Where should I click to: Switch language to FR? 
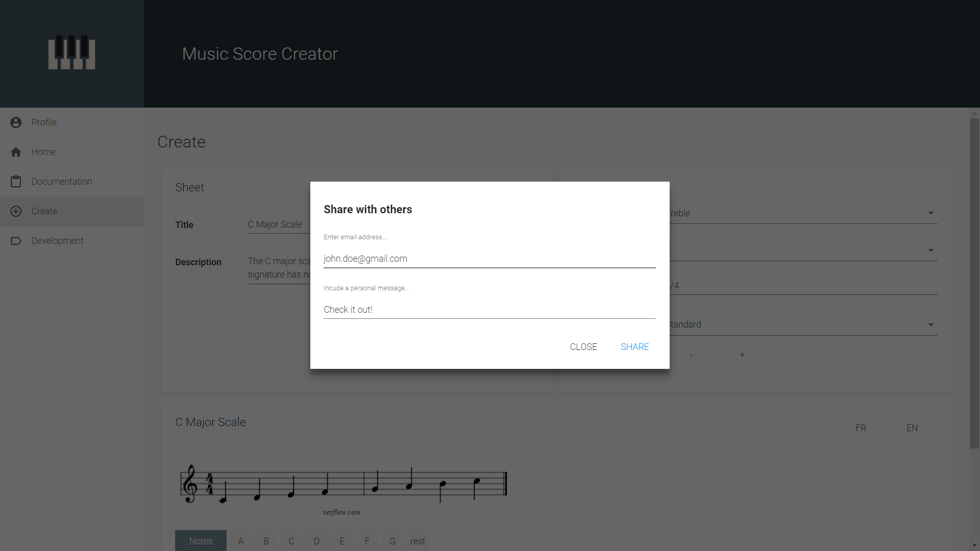click(861, 428)
